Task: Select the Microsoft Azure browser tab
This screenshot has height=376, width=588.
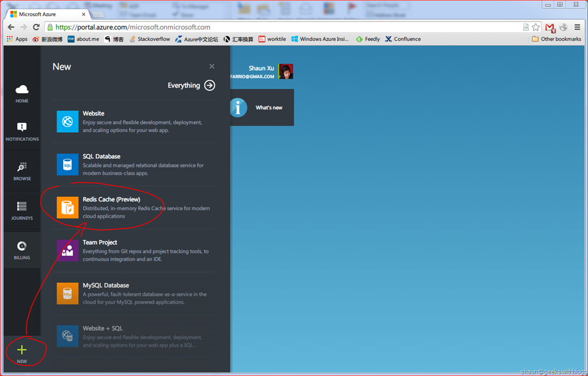Action: pyautogui.click(x=47, y=14)
